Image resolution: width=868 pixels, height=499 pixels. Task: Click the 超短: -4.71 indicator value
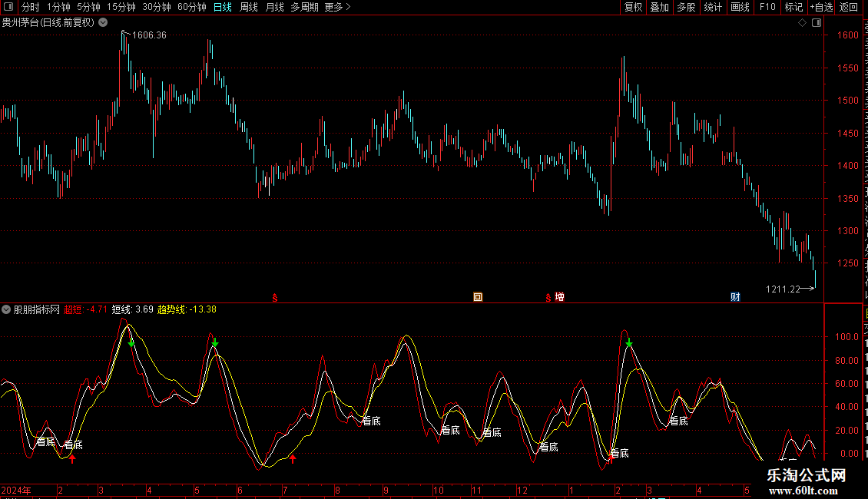click(85, 310)
